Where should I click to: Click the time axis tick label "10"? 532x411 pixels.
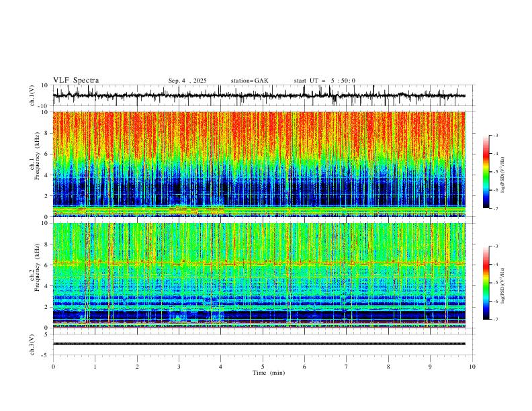coord(472,367)
